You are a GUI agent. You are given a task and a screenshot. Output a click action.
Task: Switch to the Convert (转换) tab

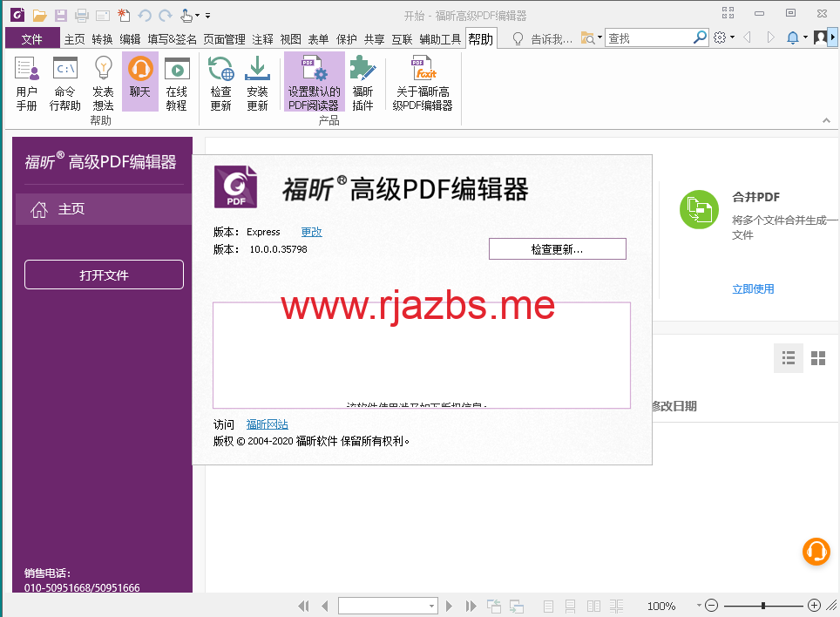(102, 39)
